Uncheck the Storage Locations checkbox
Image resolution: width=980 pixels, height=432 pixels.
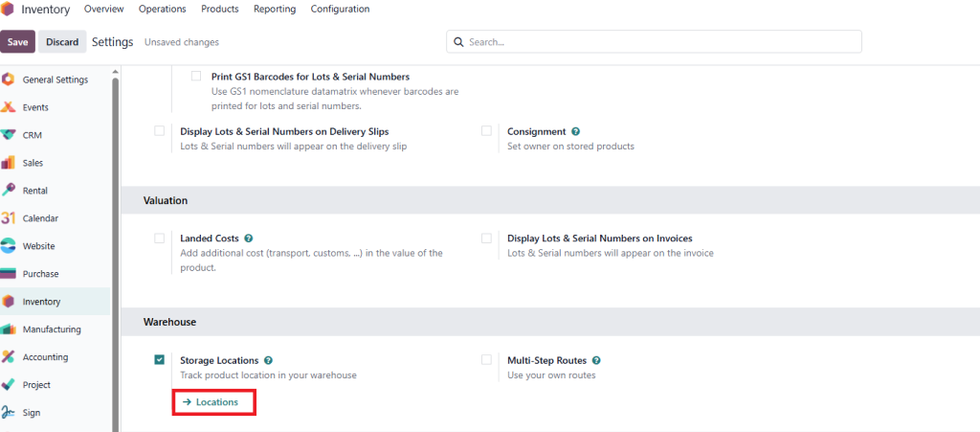click(159, 360)
